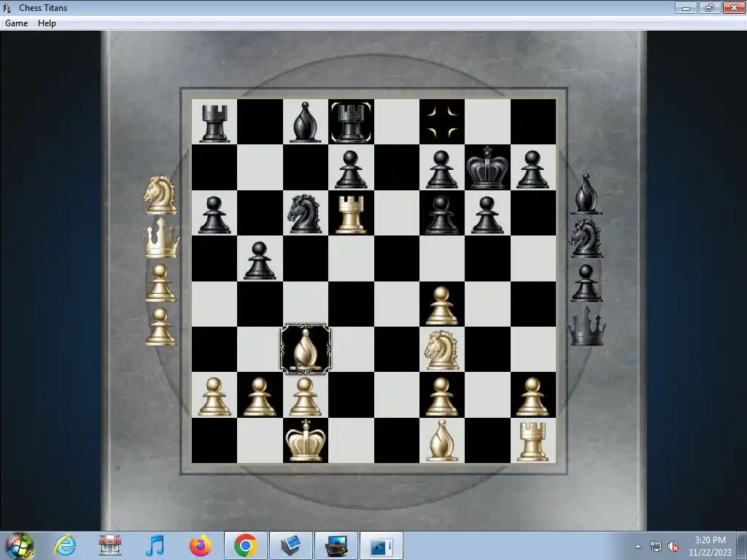This screenshot has width=747, height=560.
Task: Move bishop one square diagonally up-right
Action: 351,304
